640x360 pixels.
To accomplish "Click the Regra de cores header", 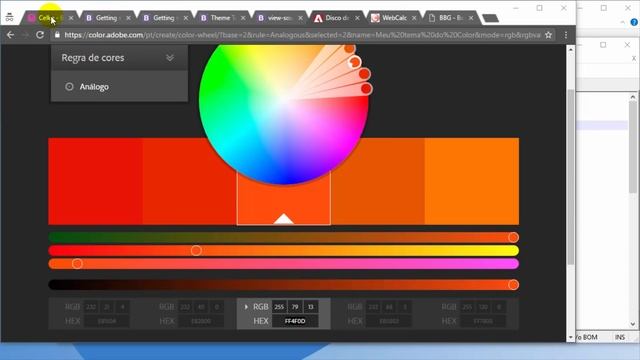I will [x=119, y=58].
